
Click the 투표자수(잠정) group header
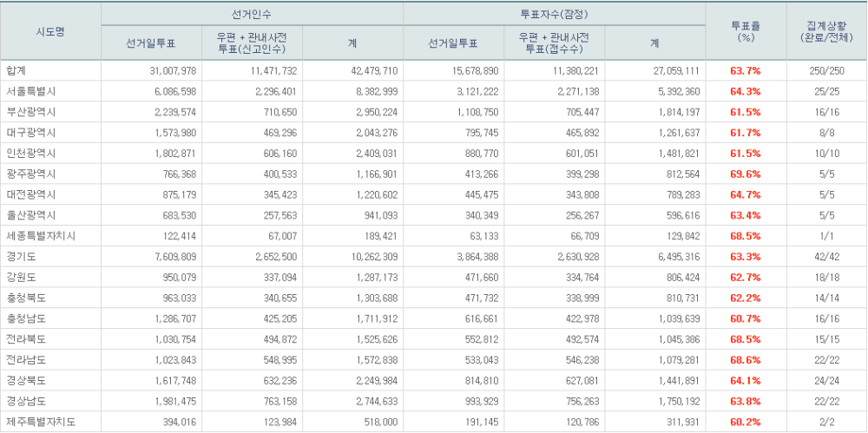(555, 14)
